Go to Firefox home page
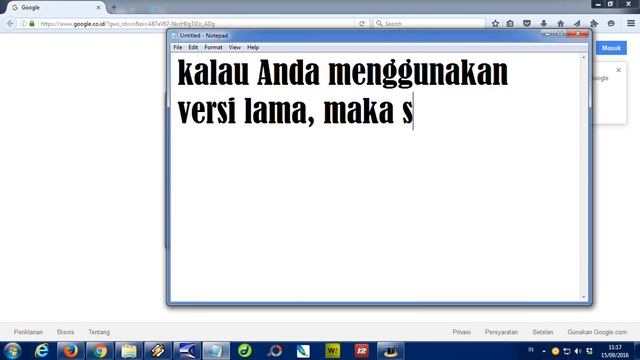 pos(560,24)
